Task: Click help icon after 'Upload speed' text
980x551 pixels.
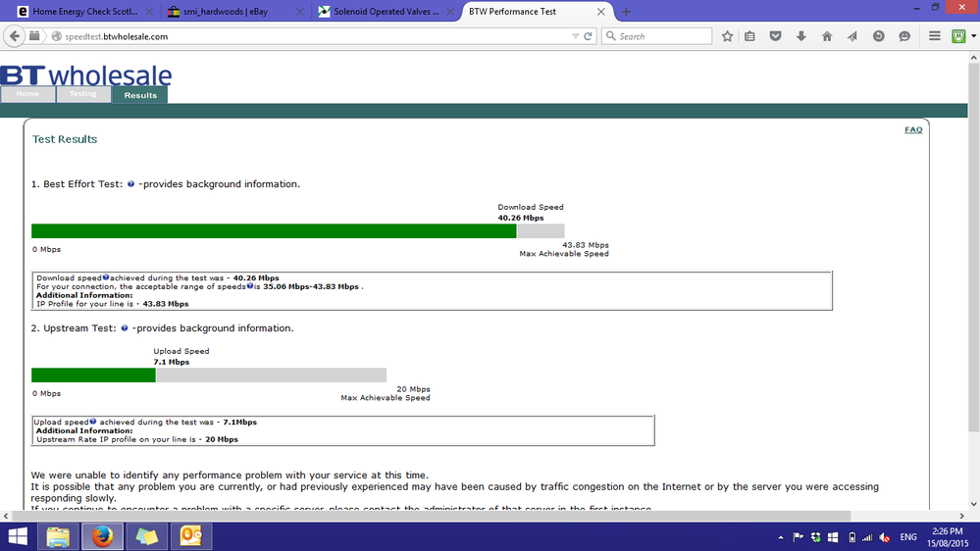Action: (92, 422)
